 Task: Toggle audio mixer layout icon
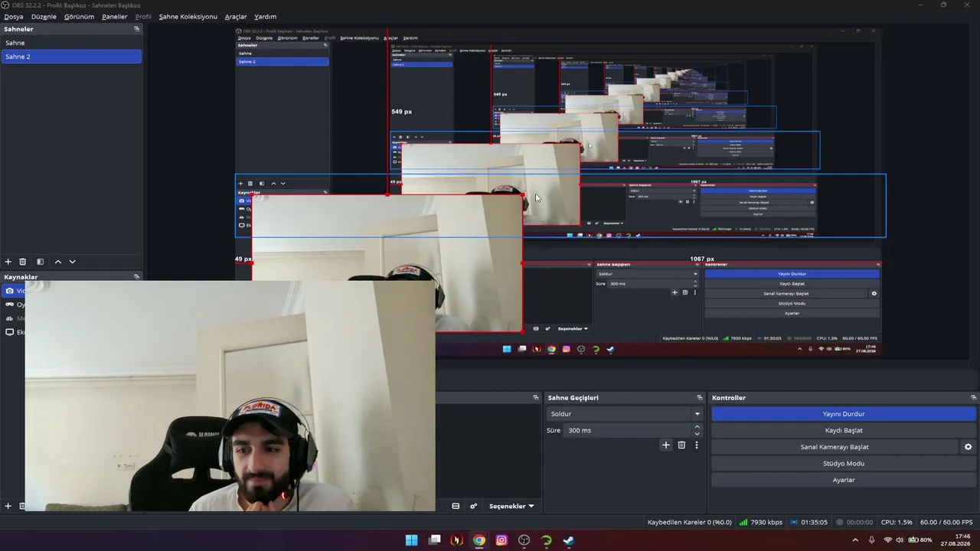point(456,506)
